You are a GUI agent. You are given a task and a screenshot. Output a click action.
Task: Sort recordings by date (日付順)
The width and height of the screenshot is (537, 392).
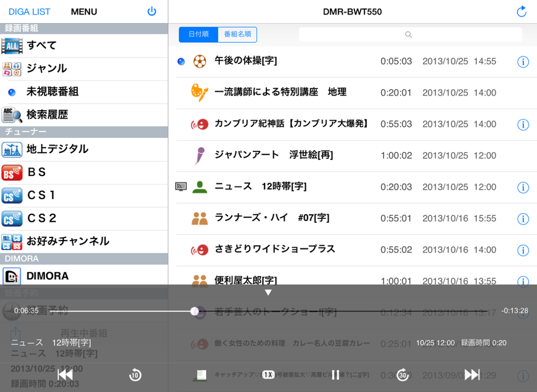tap(199, 34)
